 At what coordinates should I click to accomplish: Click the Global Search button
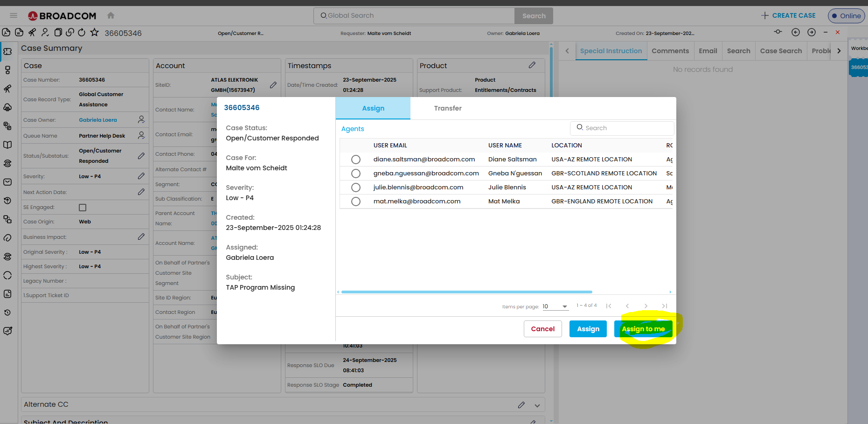pyautogui.click(x=534, y=16)
